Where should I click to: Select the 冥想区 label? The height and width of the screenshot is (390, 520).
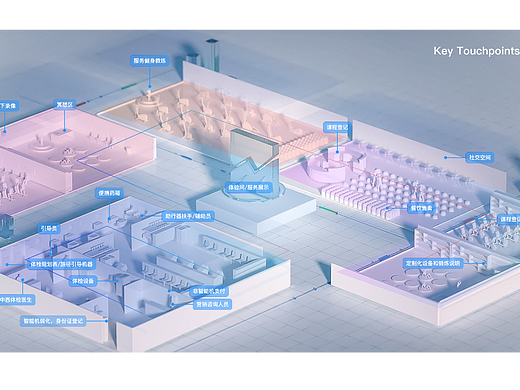click(64, 105)
